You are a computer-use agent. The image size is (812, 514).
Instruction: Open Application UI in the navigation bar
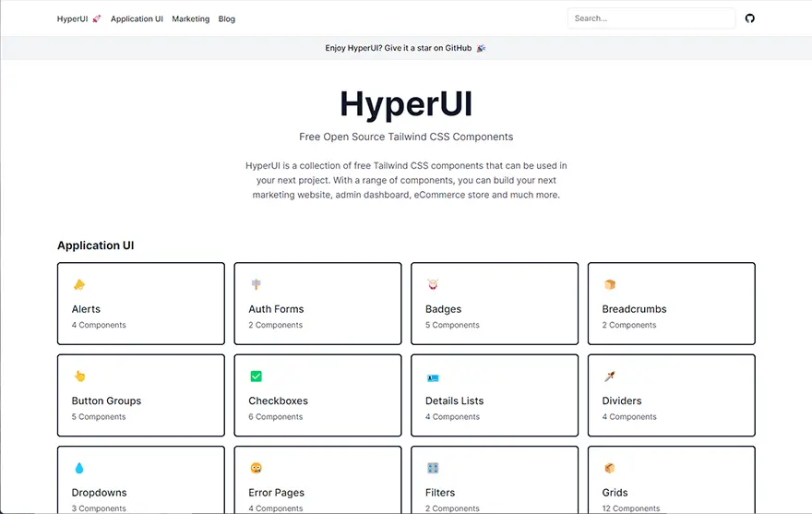pyautogui.click(x=137, y=18)
